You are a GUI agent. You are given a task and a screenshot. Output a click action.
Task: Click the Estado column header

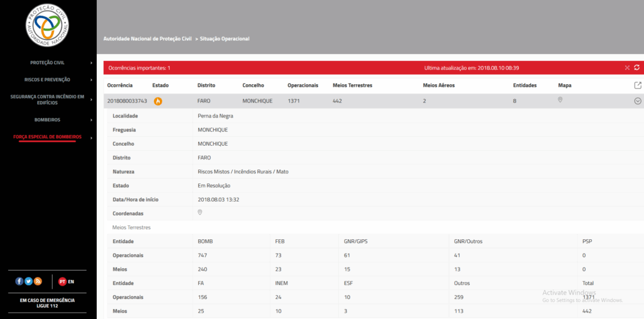point(160,85)
